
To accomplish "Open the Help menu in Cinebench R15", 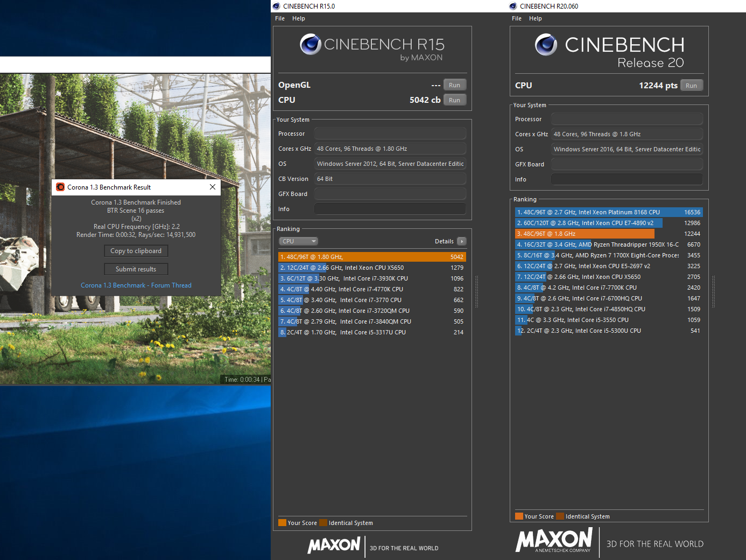I will coord(299,18).
